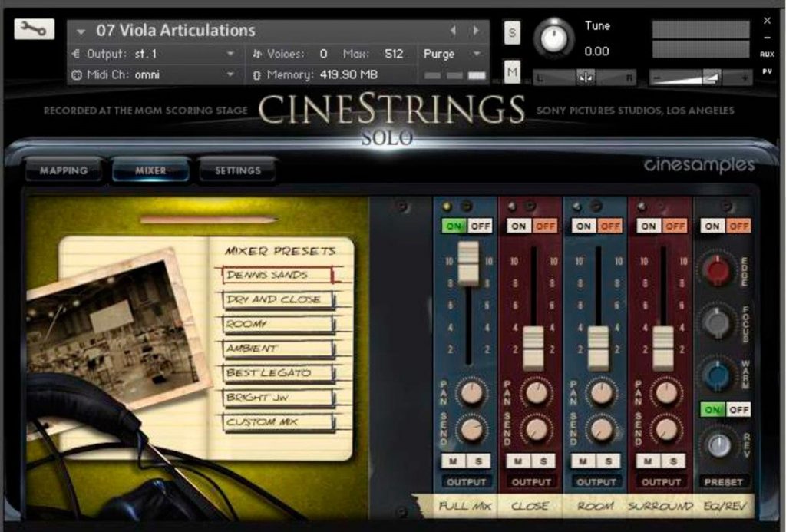Turn the Close channel ON
This screenshot has width=786, height=532.
click(519, 226)
